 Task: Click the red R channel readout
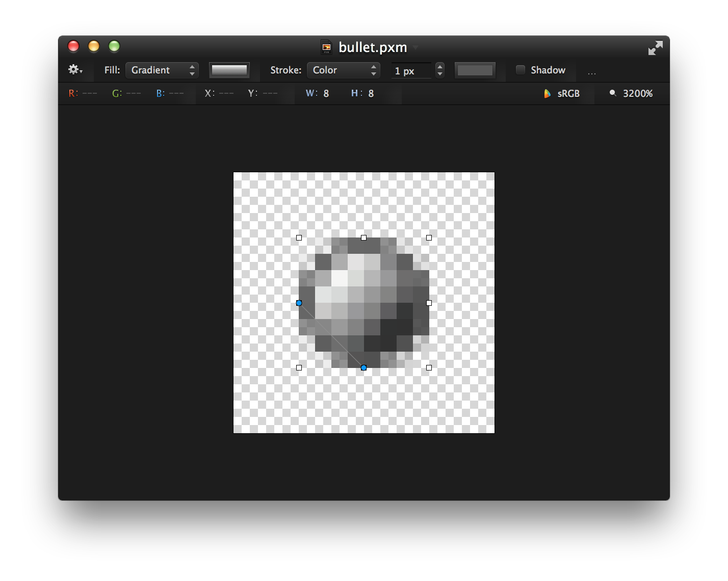(x=71, y=93)
